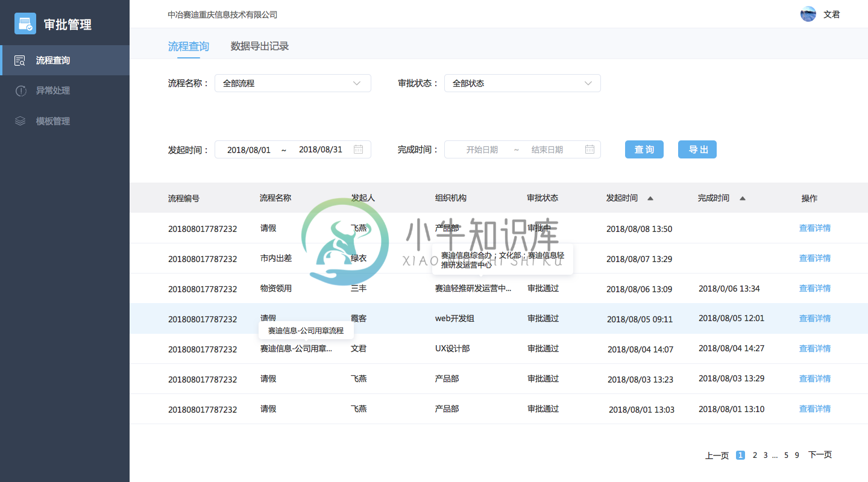
Task: Click the 操作 column header
Action: click(810, 199)
